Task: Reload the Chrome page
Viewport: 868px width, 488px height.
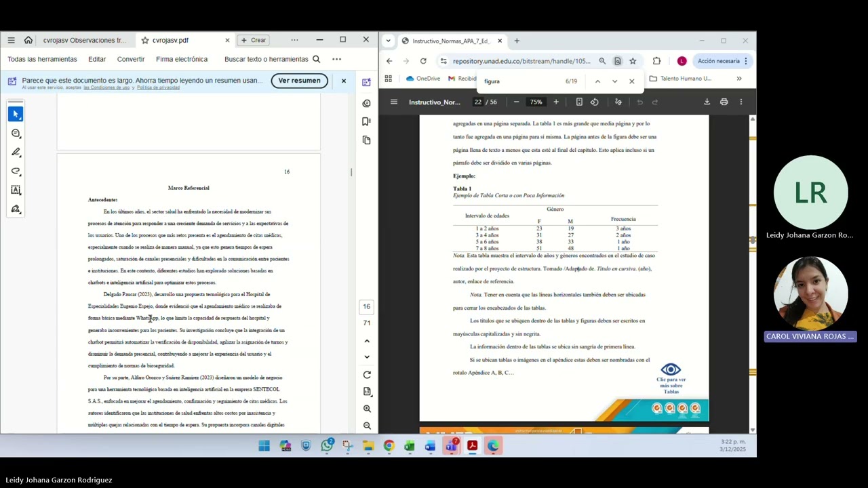Action: (423, 61)
